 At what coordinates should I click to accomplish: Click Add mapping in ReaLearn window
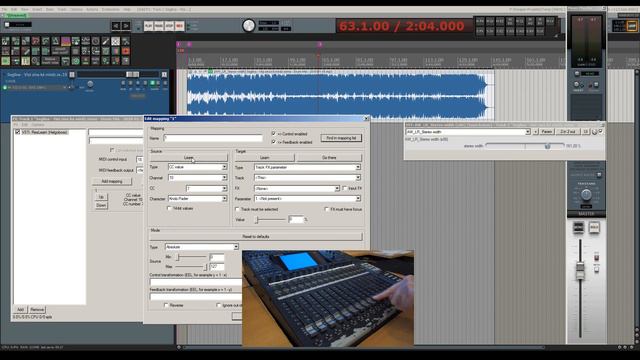[x=112, y=181]
